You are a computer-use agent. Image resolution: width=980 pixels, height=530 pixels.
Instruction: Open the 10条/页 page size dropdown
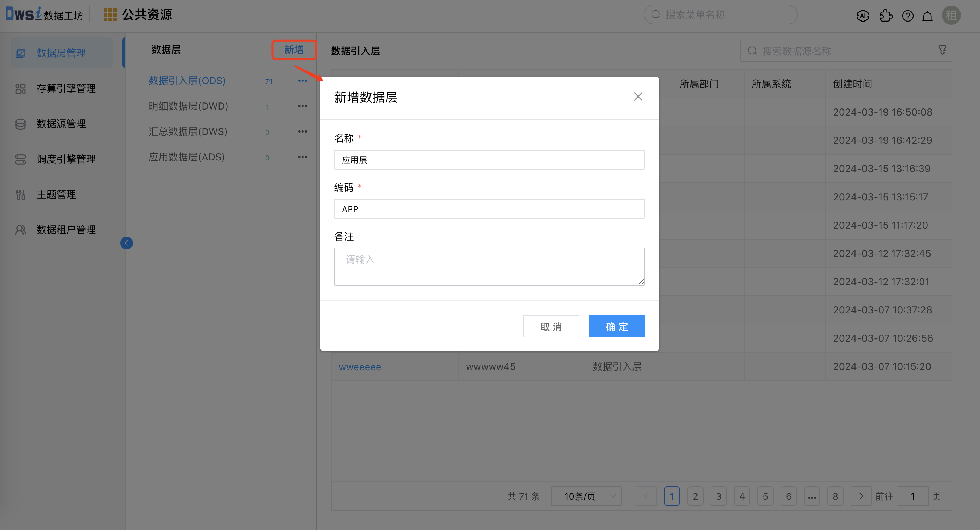coord(586,496)
